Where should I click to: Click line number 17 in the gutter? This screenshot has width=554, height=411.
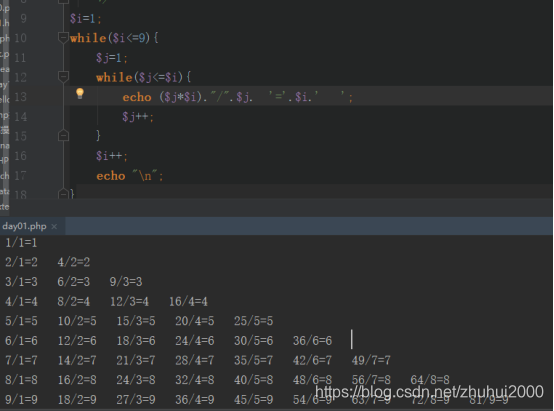pyautogui.click(x=20, y=176)
